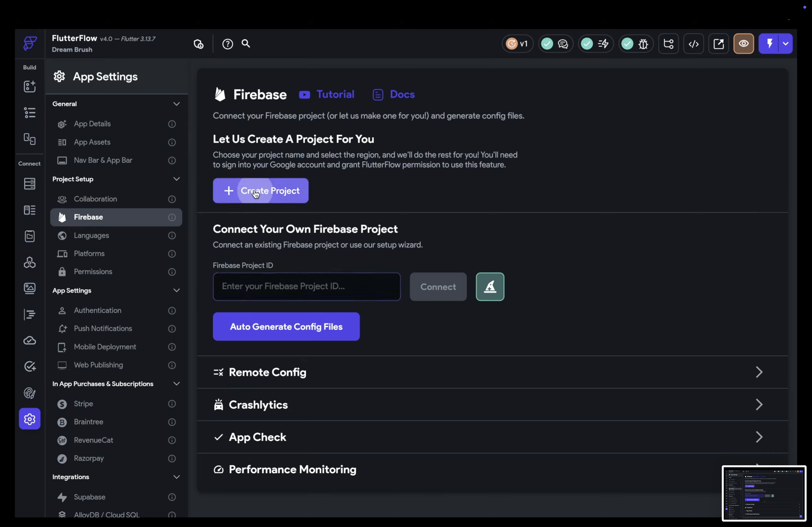Click the FlutterFlow logo icon
Image resolution: width=812 pixels, height=527 pixels.
pyautogui.click(x=30, y=43)
